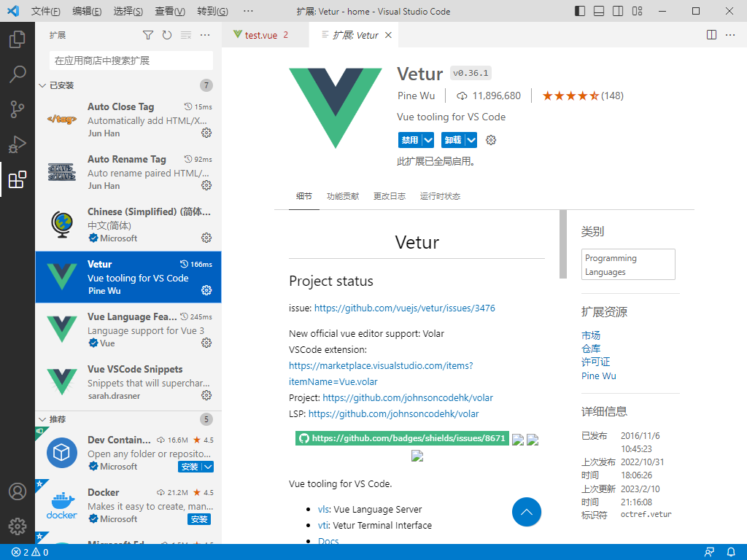The width and height of the screenshot is (747, 560).
Task: Open Vetur detail page settings gear
Action: [x=491, y=140]
